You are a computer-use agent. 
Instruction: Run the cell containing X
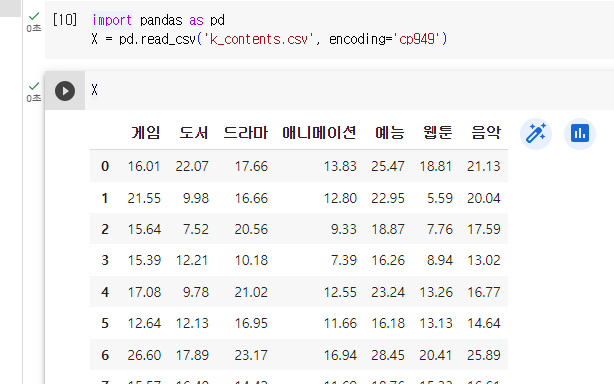[65, 91]
